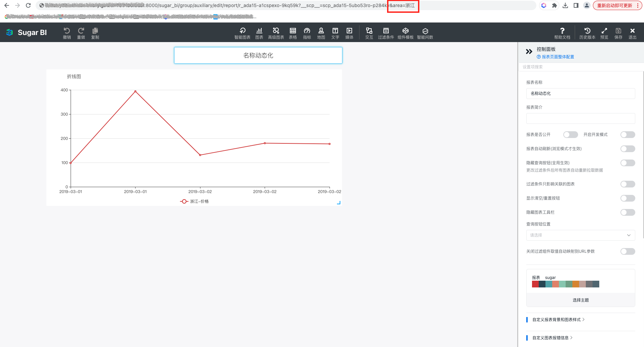644x347 pixels.
Task: Open Advanced Charts (高级图表)
Action: click(x=276, y=33)
